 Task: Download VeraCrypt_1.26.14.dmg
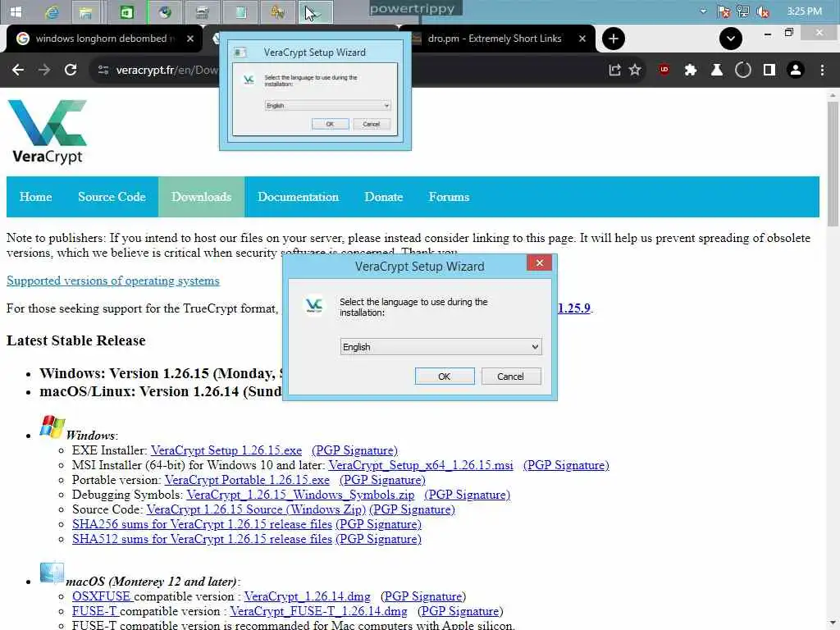pos(307,596)
